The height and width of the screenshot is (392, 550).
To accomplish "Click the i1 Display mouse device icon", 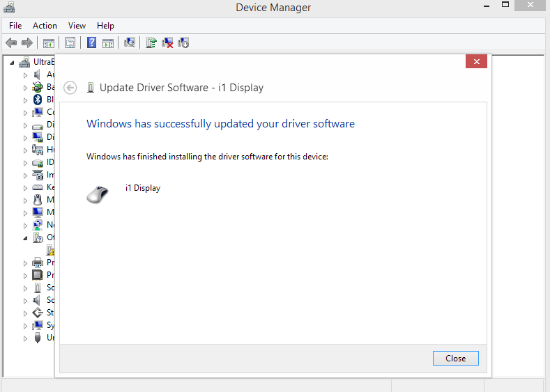I will (98, 195).
